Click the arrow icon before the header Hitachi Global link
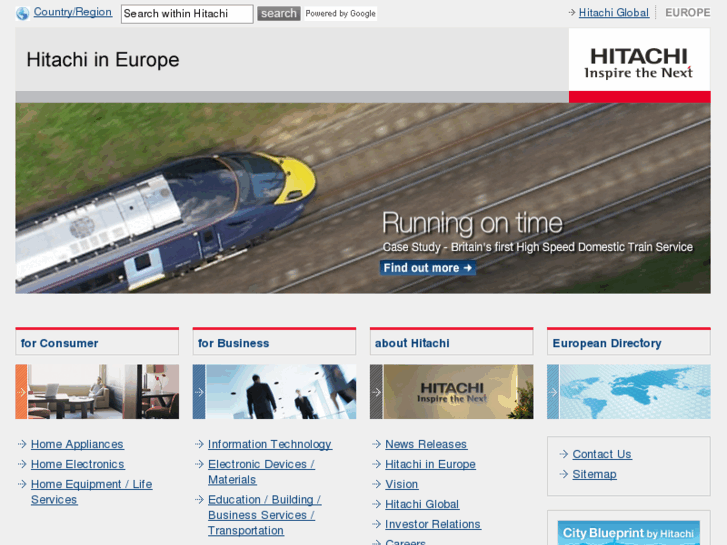This screenshot has height=545, width=727. click(572, 13)
